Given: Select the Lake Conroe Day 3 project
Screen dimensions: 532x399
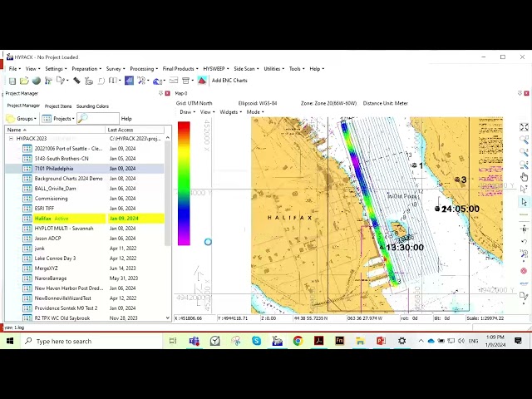Looking at the screenshot, I should point(85,259).
